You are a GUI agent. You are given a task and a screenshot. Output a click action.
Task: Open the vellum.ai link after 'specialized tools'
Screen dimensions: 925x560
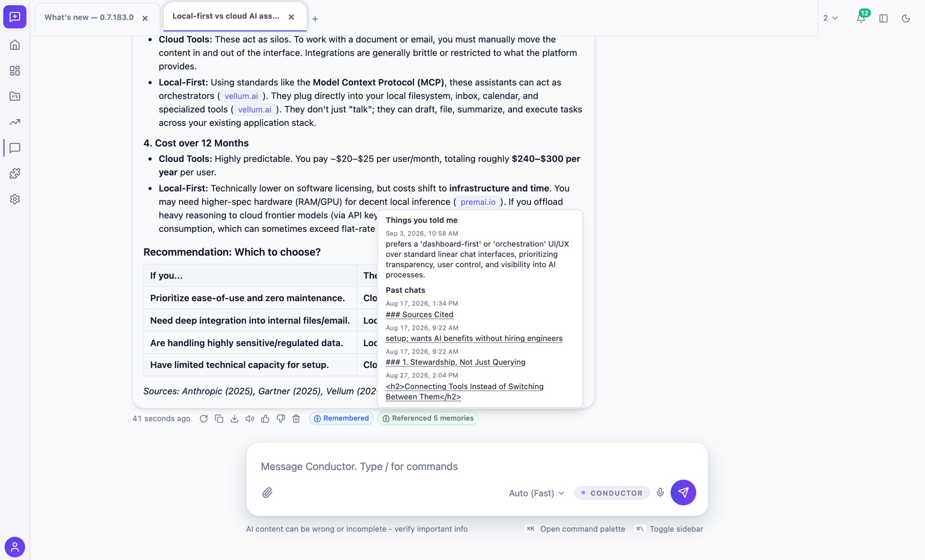pos(254,109)
